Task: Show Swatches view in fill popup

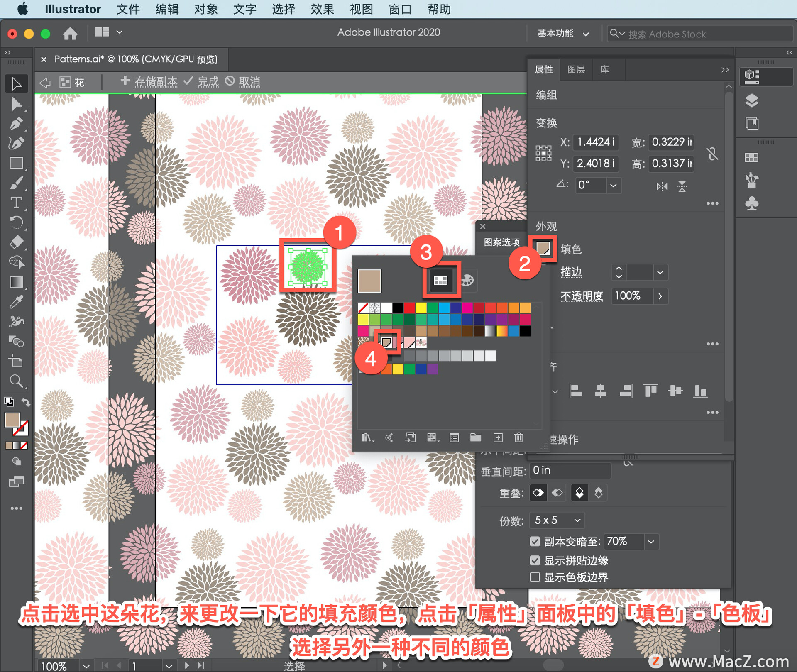Action: tap(440, 281)
